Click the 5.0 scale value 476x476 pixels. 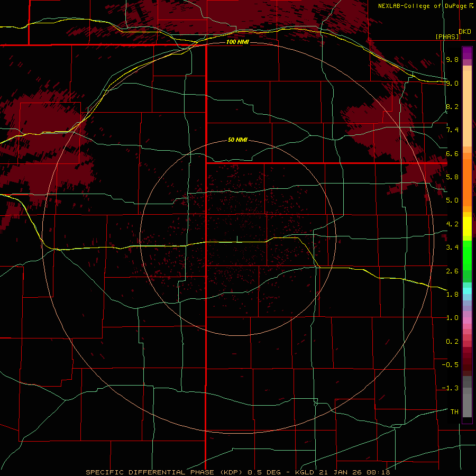pos(452,200)
